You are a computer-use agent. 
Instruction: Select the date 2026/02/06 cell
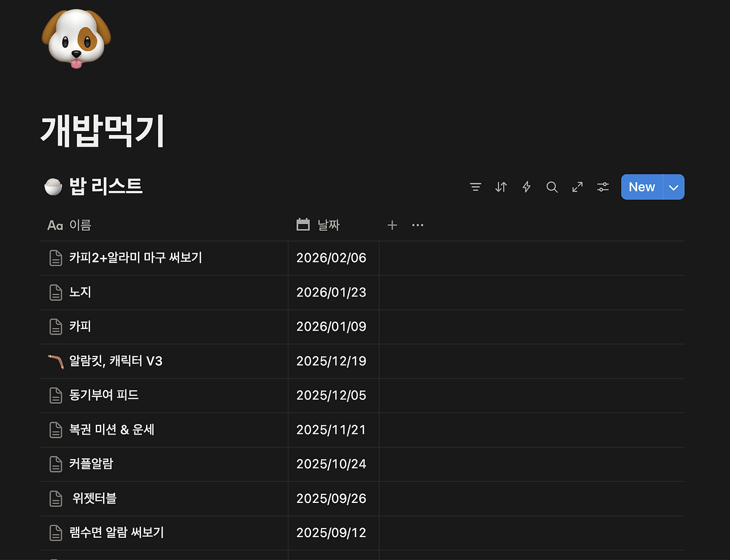(331, 258)
